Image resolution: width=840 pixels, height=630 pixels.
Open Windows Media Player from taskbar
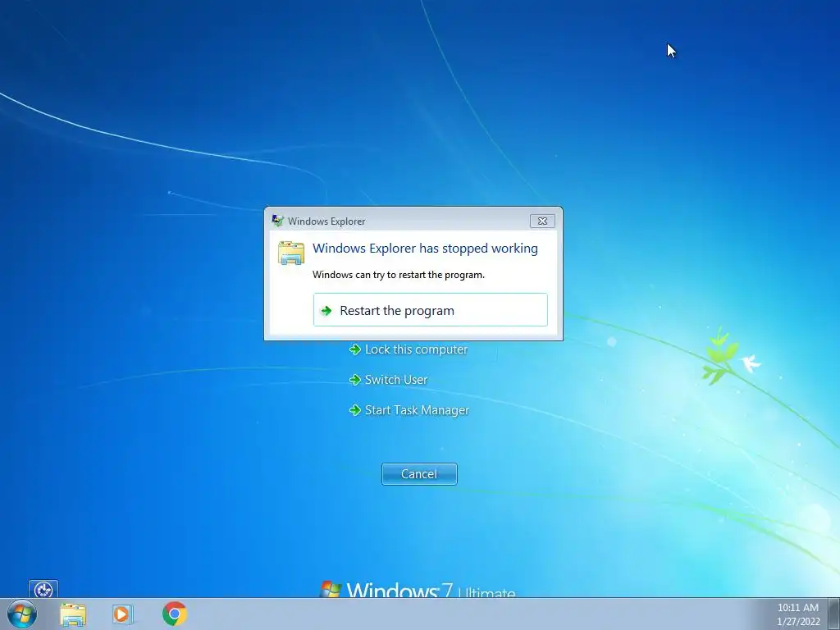(x=123, y=614)
